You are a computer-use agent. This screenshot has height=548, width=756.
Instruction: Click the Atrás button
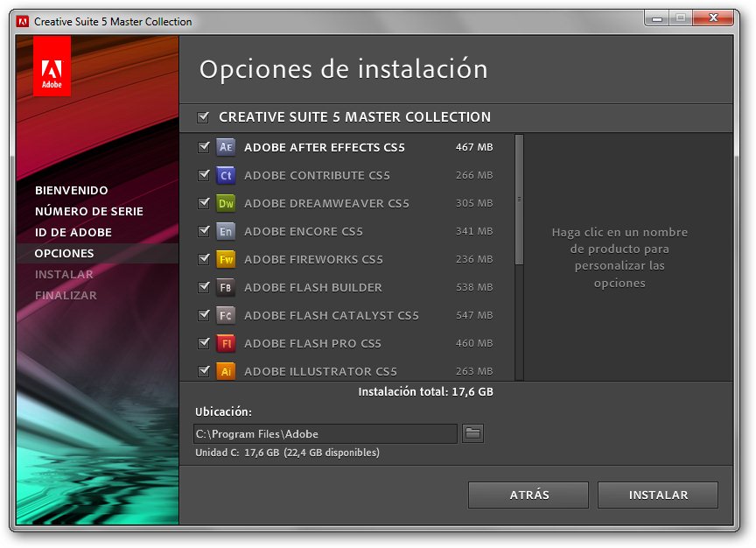click(528, 495)
